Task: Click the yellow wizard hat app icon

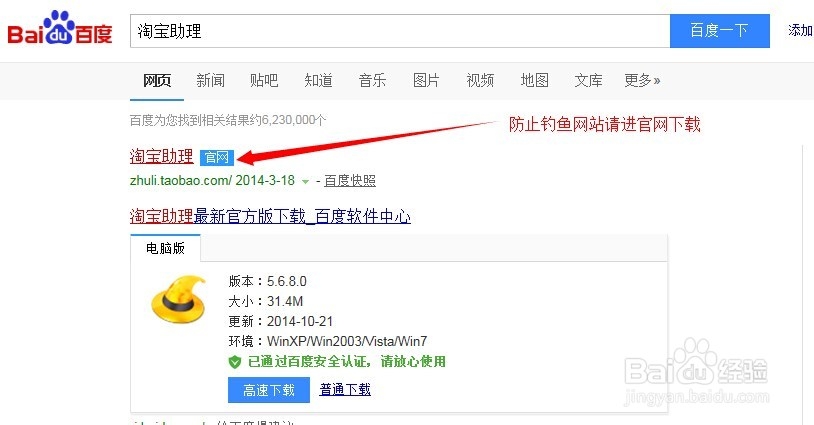Action: coord(179,299)
